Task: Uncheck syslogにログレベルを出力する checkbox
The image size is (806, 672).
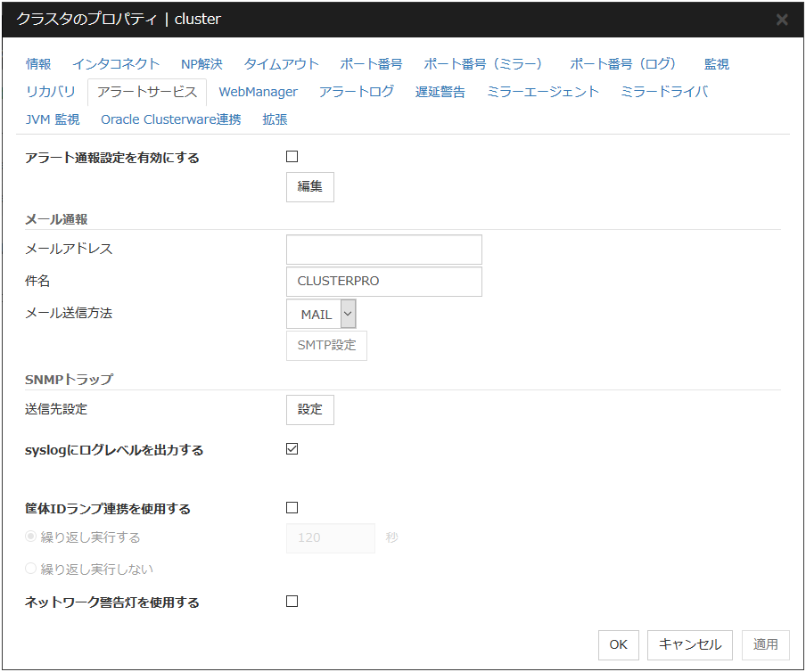Action: [292, 449]
